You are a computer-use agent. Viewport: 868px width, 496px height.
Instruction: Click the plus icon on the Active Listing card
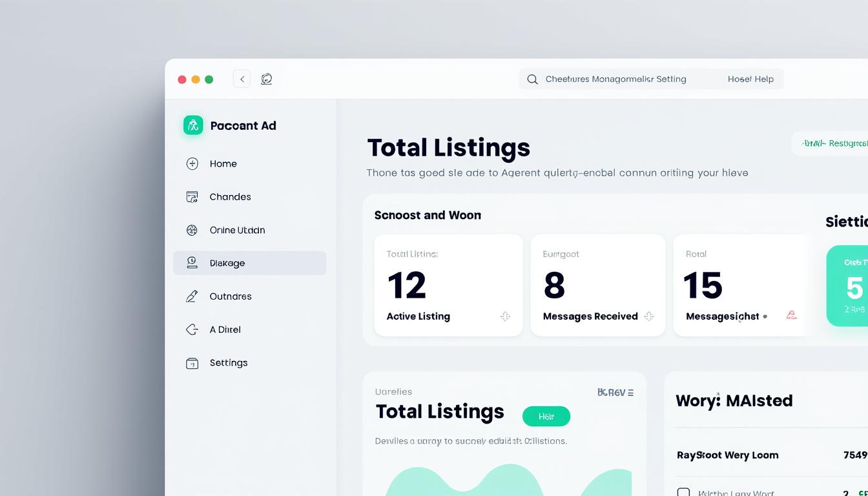click(x=505, y=316)
